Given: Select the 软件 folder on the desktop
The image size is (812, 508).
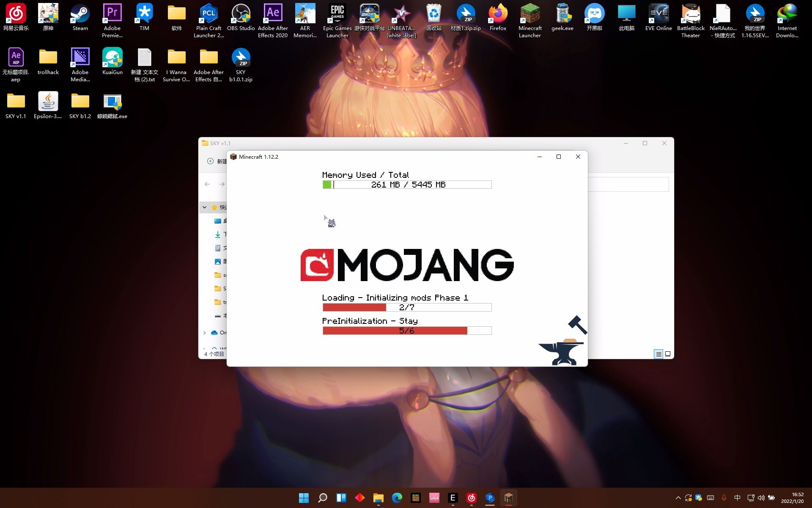Looking at the screenshot, I should (176, 17).
